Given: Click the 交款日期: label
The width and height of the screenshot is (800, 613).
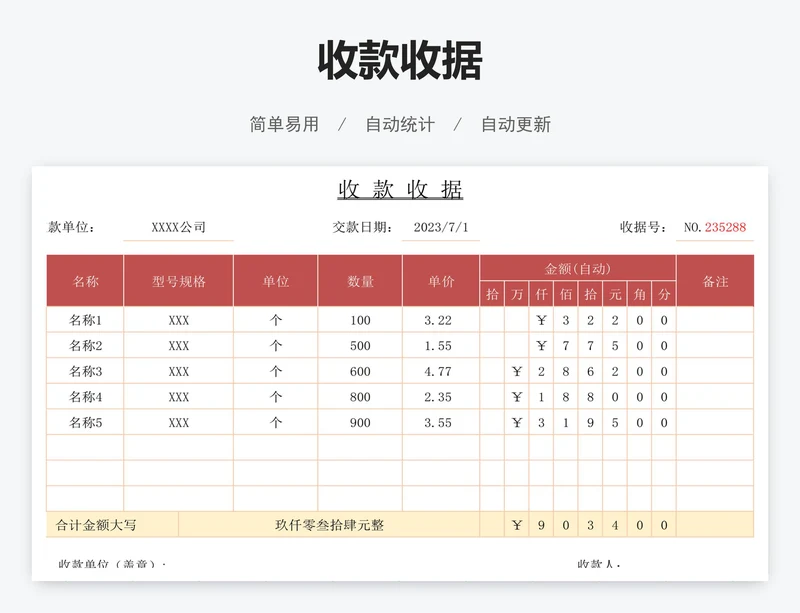Looking at the screenshot, I should click(363, 227).
